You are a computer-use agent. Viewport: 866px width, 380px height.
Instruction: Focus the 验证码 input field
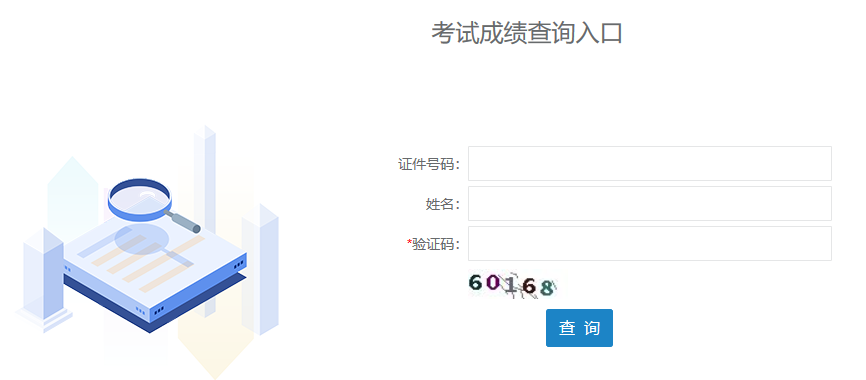650,243
